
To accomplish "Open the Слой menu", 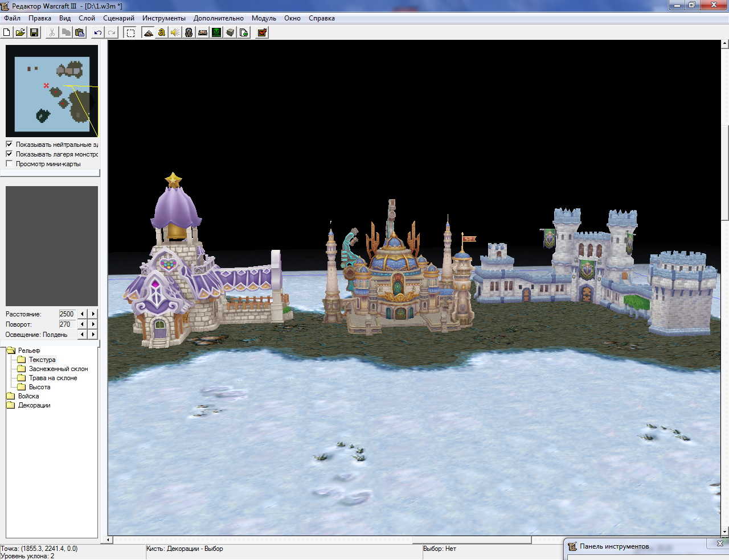I will [87, 18].
